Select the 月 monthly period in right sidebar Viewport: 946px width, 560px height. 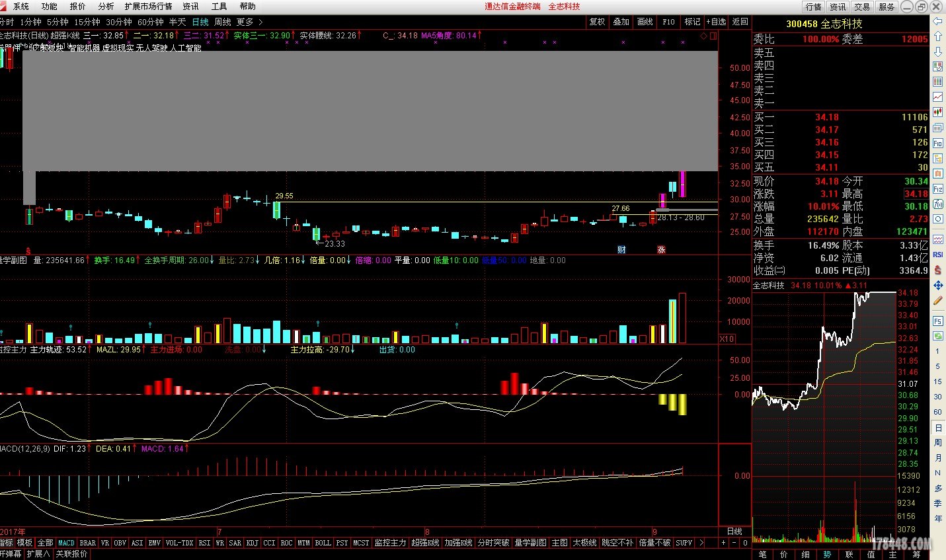pyautogui.click(x=937, y=458)
